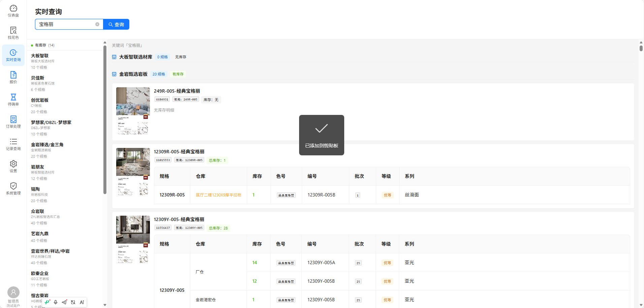Click the green P icon in floating toolbar

[47, 302]
